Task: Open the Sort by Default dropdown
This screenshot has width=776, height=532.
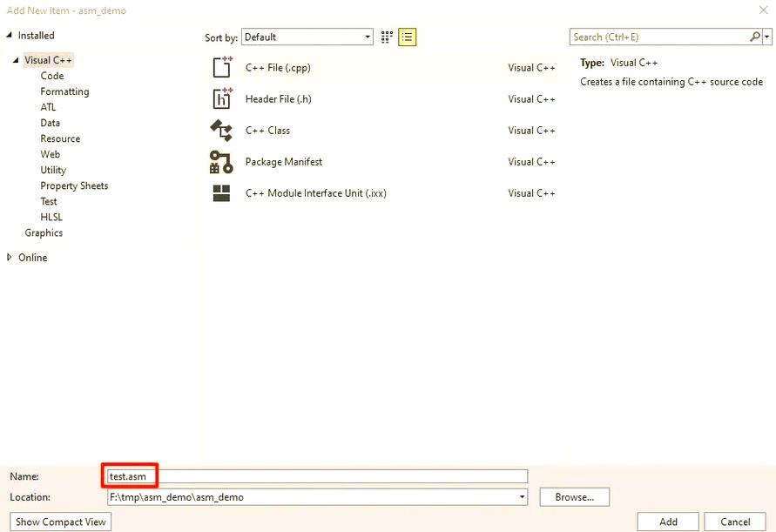Action: click(x=307, y=37)
